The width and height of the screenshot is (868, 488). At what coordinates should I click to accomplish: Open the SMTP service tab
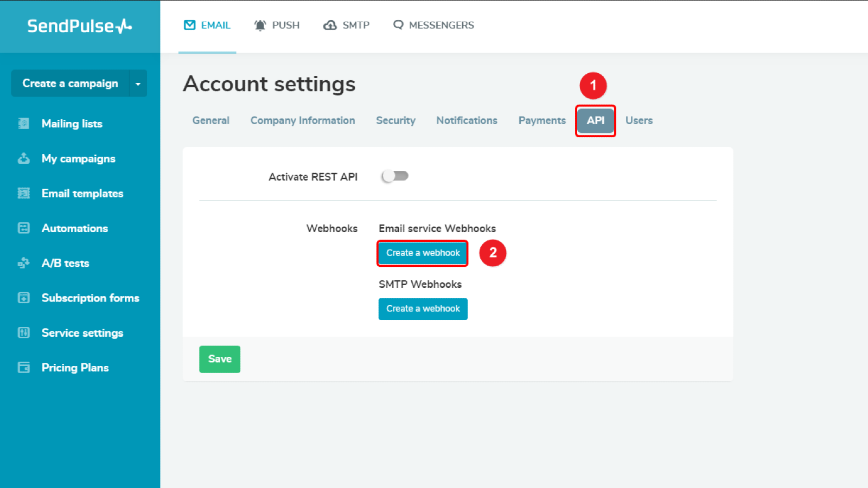tap(346, 25)
